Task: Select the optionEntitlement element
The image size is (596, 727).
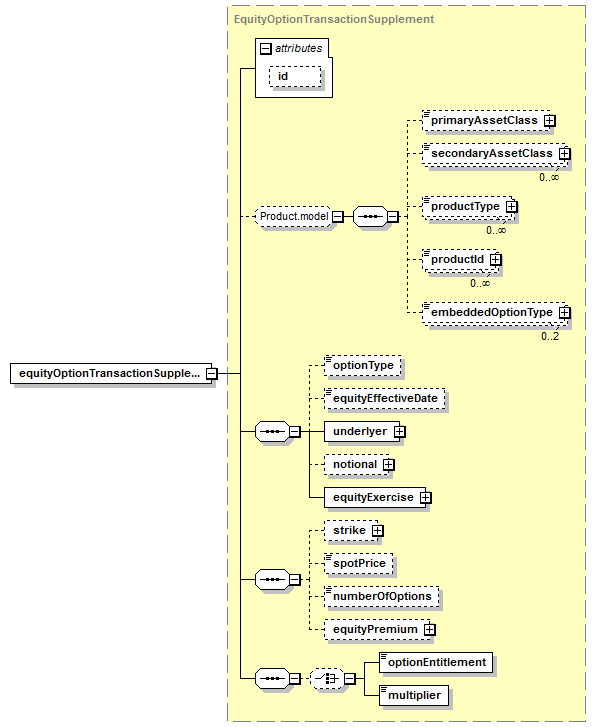Action: click(x=436, y=663)
